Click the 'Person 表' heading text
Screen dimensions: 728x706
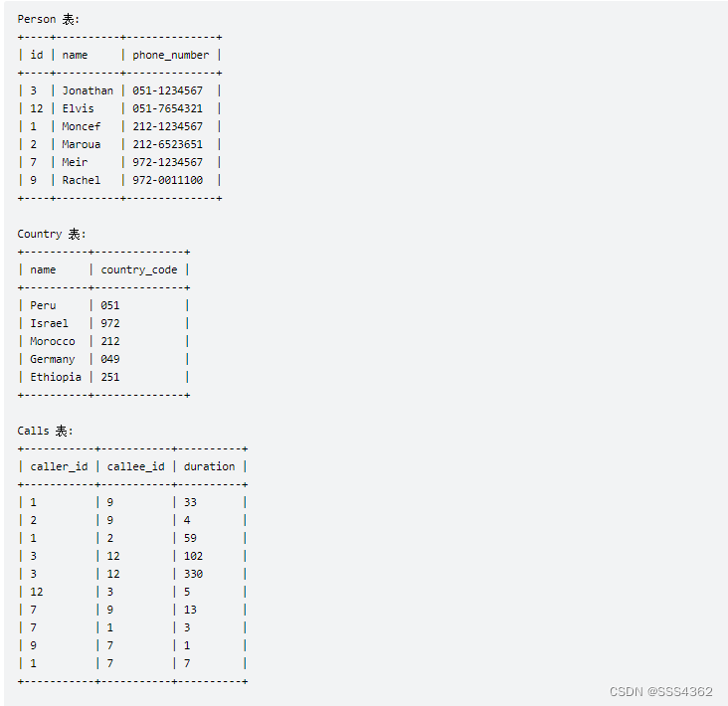tap(49, 19)
